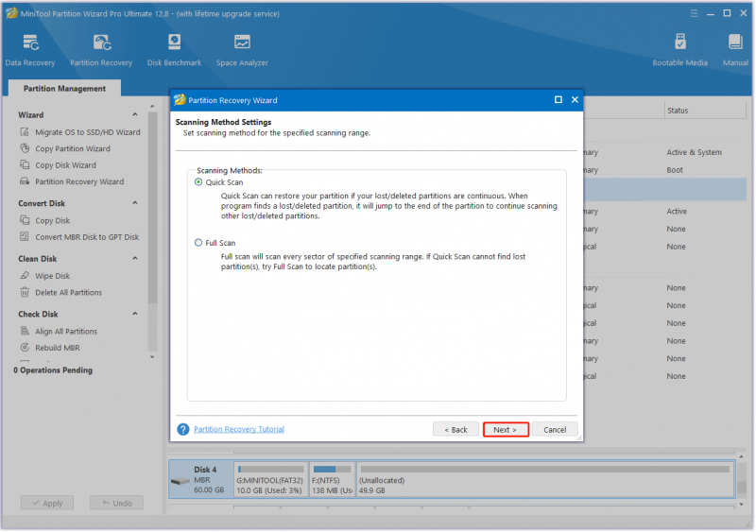Select Full Scan radio button
The height and width of the screenshot is (532, 756).
tap(198, 243)
